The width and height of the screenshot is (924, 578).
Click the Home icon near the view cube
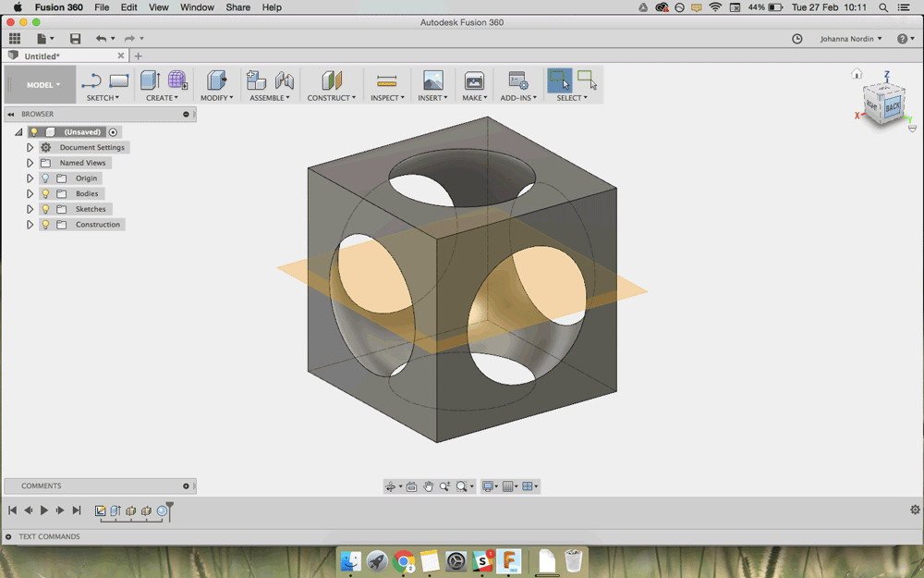click(x=857, y=74)
